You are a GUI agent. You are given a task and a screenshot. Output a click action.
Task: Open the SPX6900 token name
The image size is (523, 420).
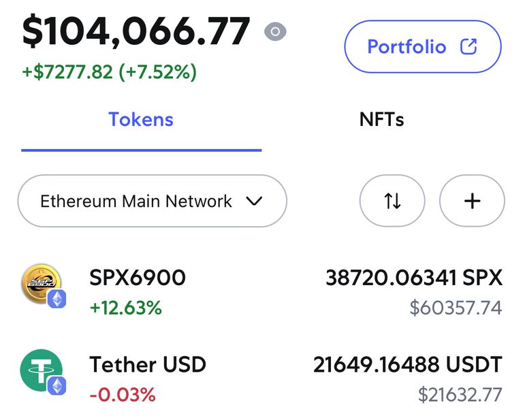tap(138, 278)
